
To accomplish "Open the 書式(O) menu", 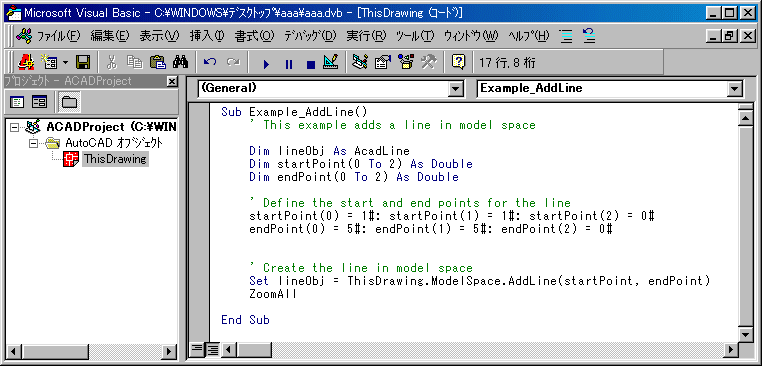I will click(x=255, y=36).
